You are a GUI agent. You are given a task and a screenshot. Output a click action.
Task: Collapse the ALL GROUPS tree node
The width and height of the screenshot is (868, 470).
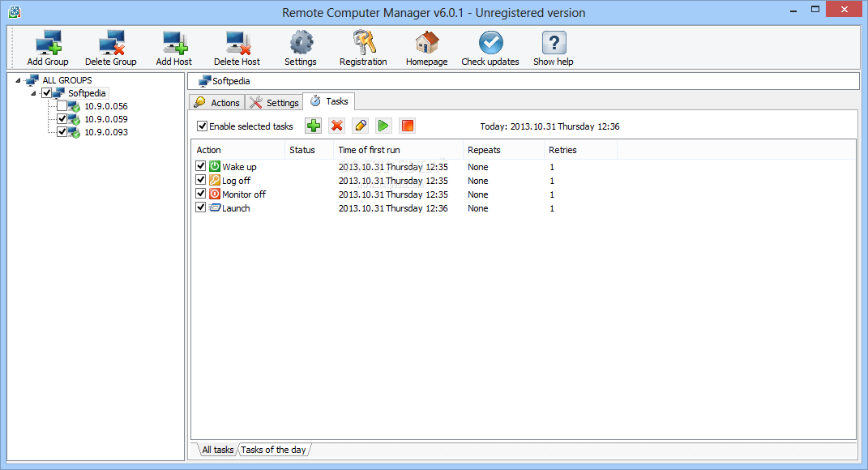click(x=19, y=80)
